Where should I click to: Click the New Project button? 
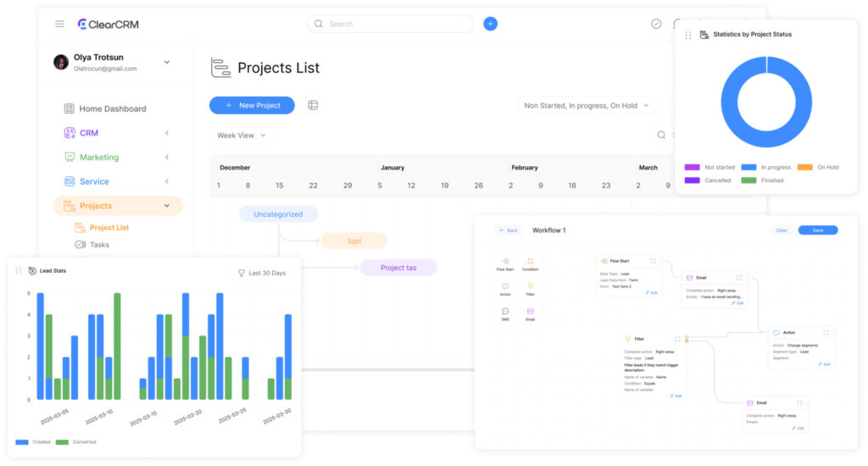(x=252, y=105)
